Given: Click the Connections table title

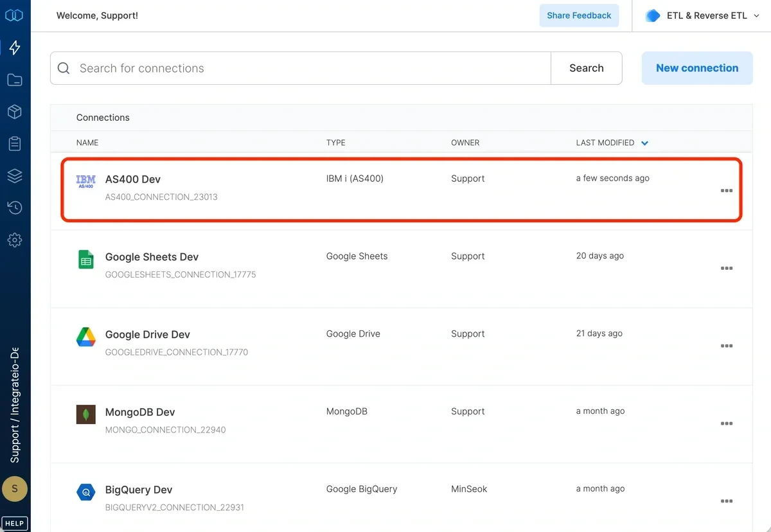Looking at the screenshot, I should tap(103, 118).
